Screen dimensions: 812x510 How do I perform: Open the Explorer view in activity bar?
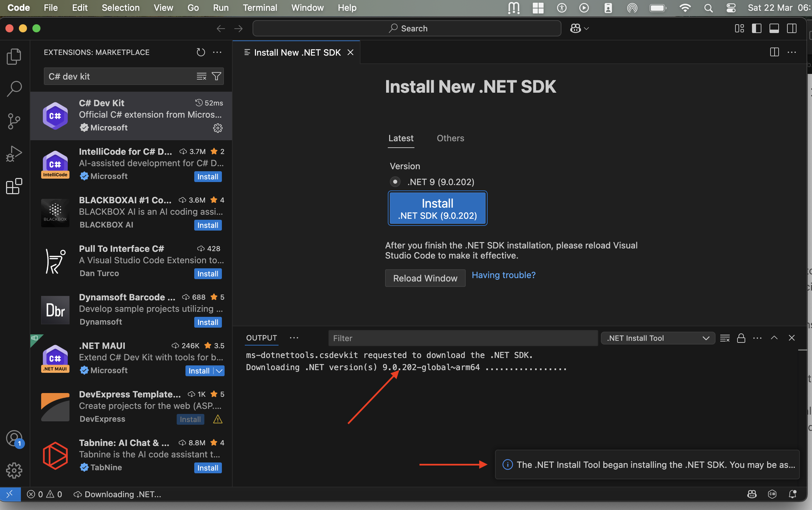click(x=14, y=56)
